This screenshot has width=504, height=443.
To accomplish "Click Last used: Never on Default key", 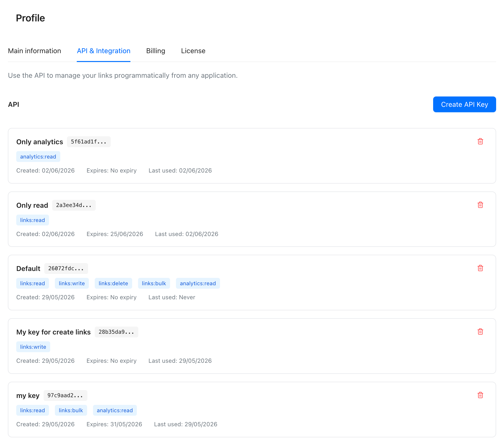I will pyautogui.click(x=172, y=297).
